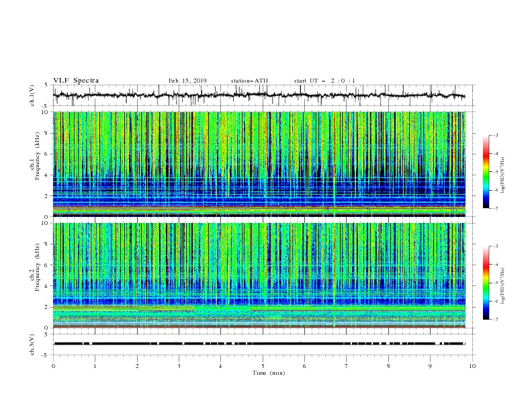Click the 'VLF Spectra' title text
This screenshot has height=411, width=532.
tap(76, 81)
